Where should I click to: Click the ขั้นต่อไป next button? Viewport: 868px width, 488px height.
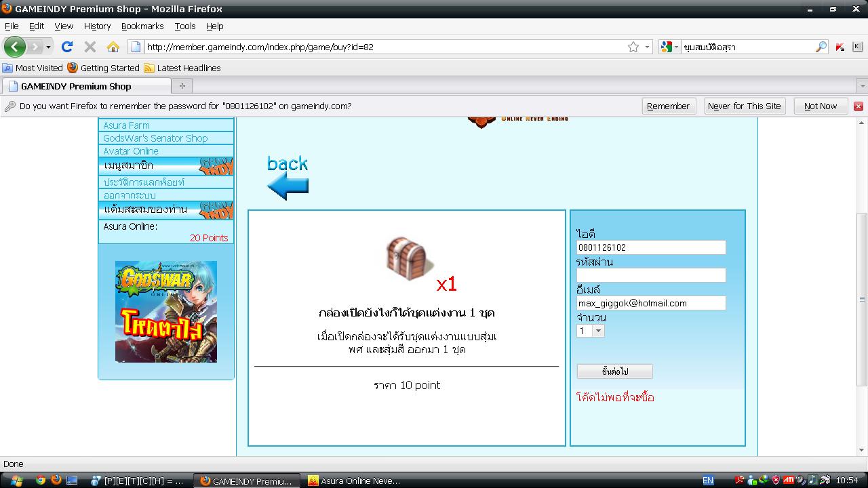point(615,371)
